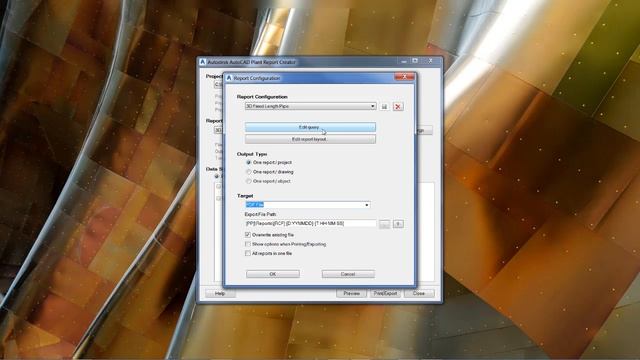Viewport: 640px width, 360px height.
Task: Click the Export/File Path input field
Action: click(310, 224)
